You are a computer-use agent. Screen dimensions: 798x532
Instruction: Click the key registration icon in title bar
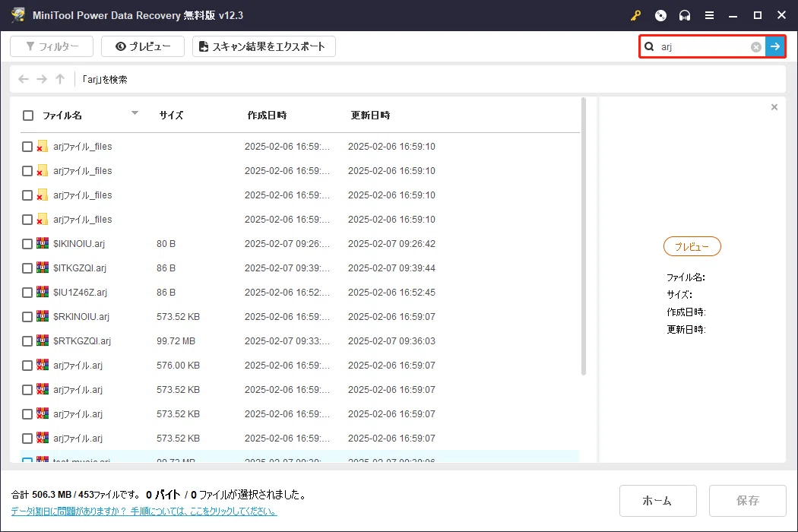point(635,15)
